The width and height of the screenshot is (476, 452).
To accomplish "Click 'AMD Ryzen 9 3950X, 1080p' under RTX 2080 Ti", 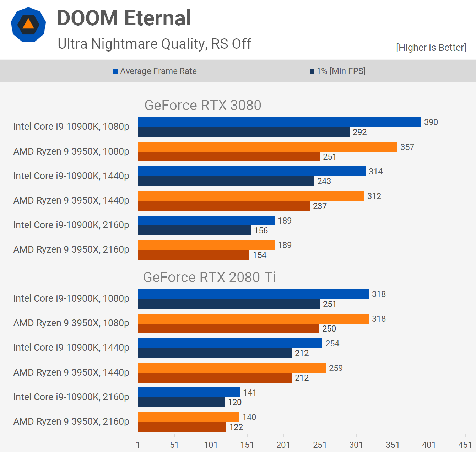I will 71,323.
